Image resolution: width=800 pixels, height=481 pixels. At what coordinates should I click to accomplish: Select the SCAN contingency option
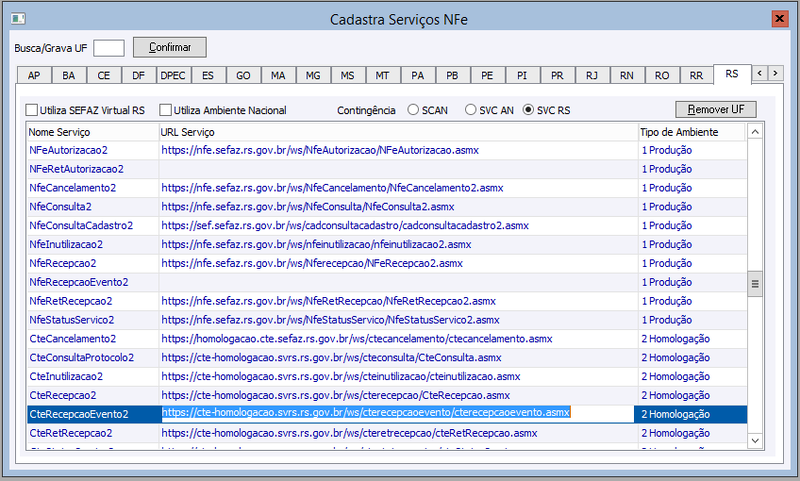point(413,110)
